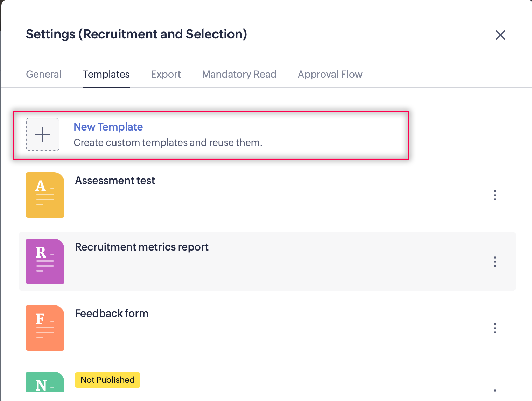Open more options for Recruitment metrics report
The image size is (532, 401).
pyautogui.click(x=495, y=262)
